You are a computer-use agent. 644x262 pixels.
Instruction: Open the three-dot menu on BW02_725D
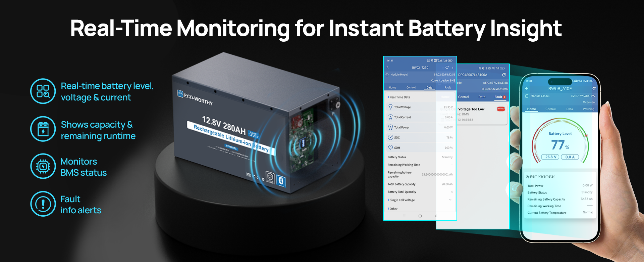[453, 68]
